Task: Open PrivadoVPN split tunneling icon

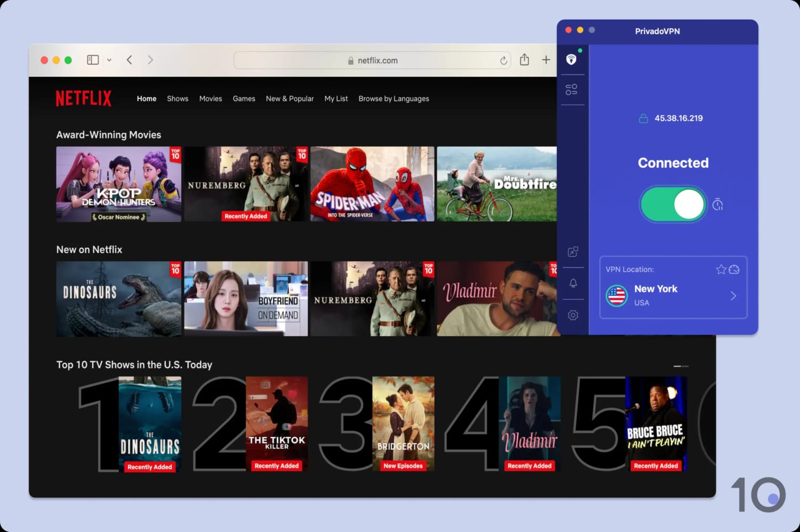Action: click(573, 252)
